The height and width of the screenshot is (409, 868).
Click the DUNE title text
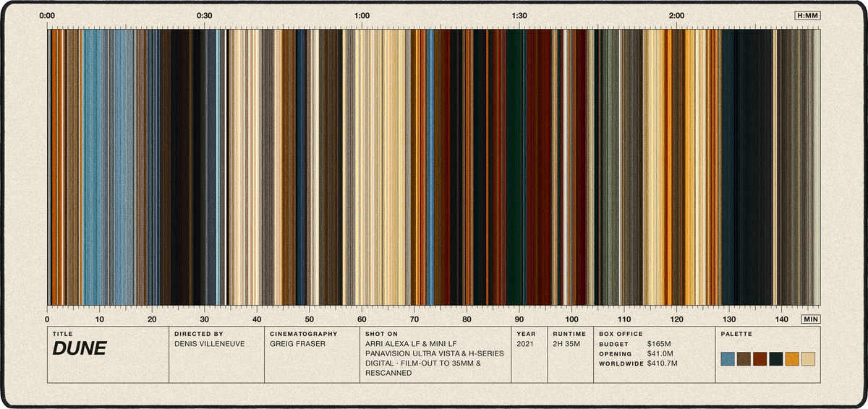click(x=80, y=349)
